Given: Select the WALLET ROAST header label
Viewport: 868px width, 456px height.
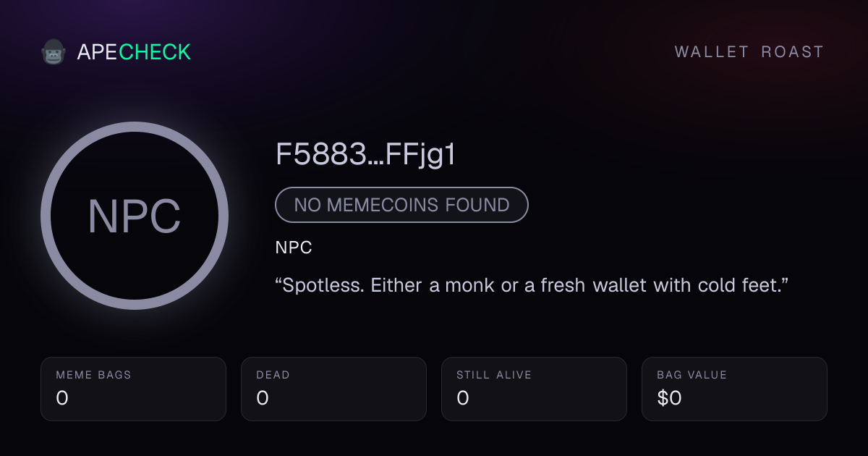Looking at the screenshot, I should tap(749, 52).
